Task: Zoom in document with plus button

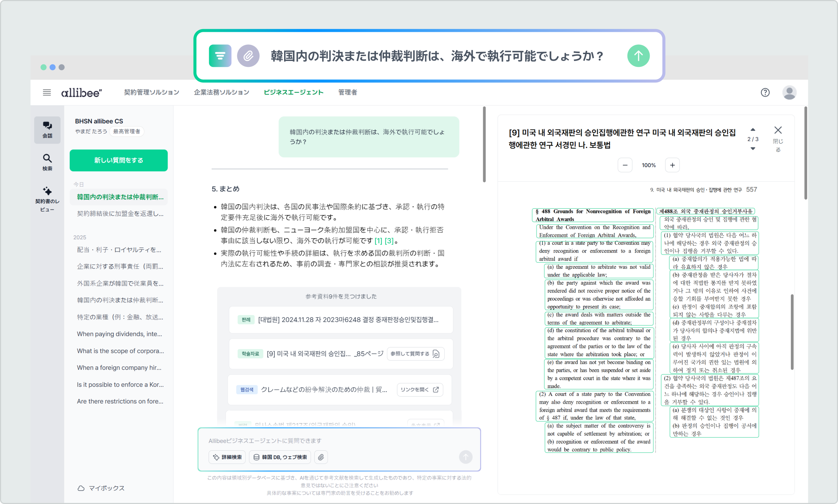Action: (672, 165)
